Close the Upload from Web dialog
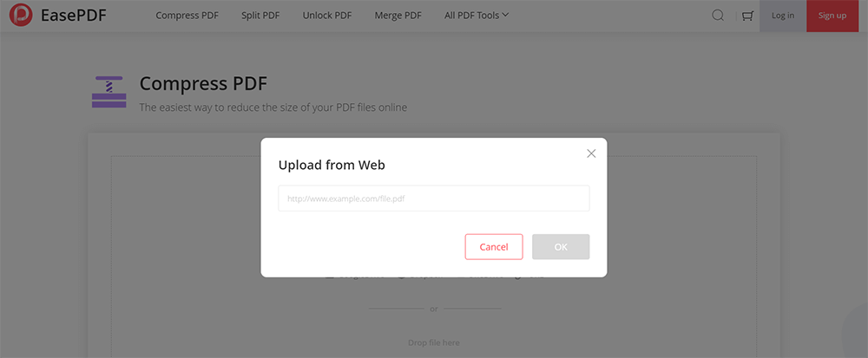The width and height of the screenshot is (868, 358). point(591,153)
